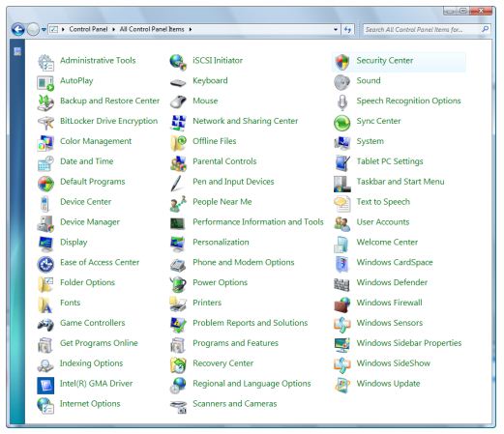Expand the address bar history dropdown

(336, 29)
